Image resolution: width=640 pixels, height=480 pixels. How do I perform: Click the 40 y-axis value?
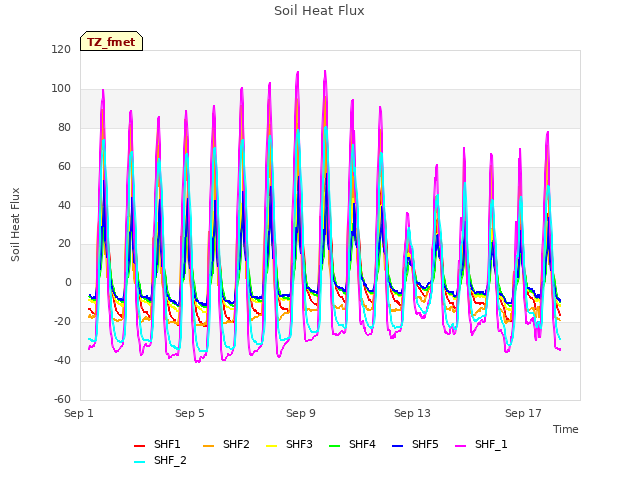pyautogui.click(x=64, y=205)
